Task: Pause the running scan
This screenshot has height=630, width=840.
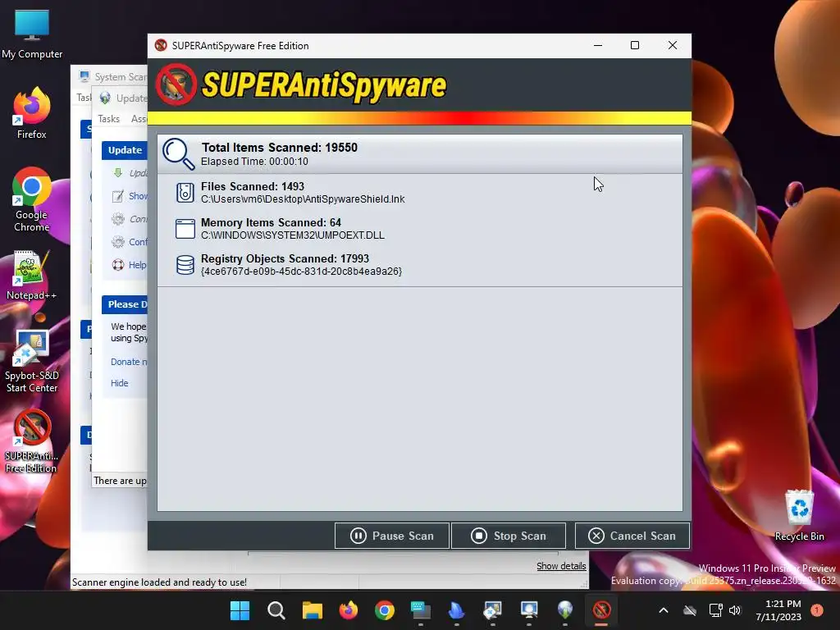Action: tap(391, 536)
